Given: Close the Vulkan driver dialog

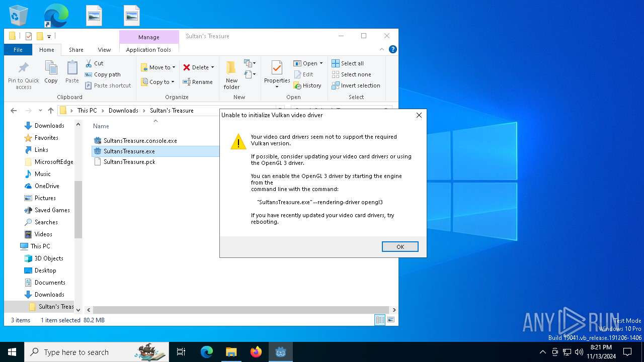Looking at the screenshot, I should tap(419, 115).
